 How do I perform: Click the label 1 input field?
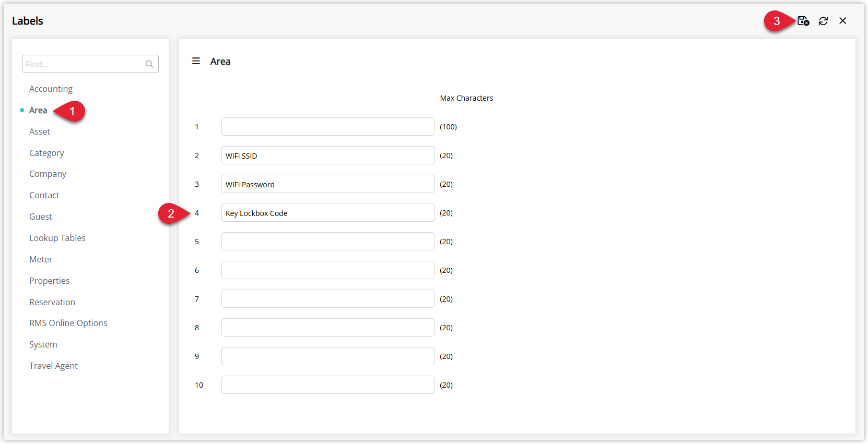point(328,127)
